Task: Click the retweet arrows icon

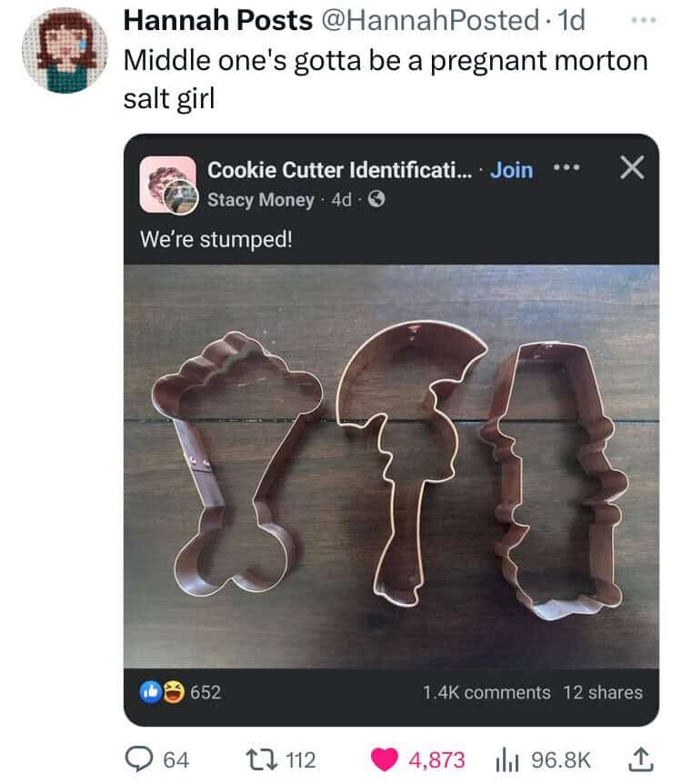Action: pyautogui.click(x=263, y=759)
